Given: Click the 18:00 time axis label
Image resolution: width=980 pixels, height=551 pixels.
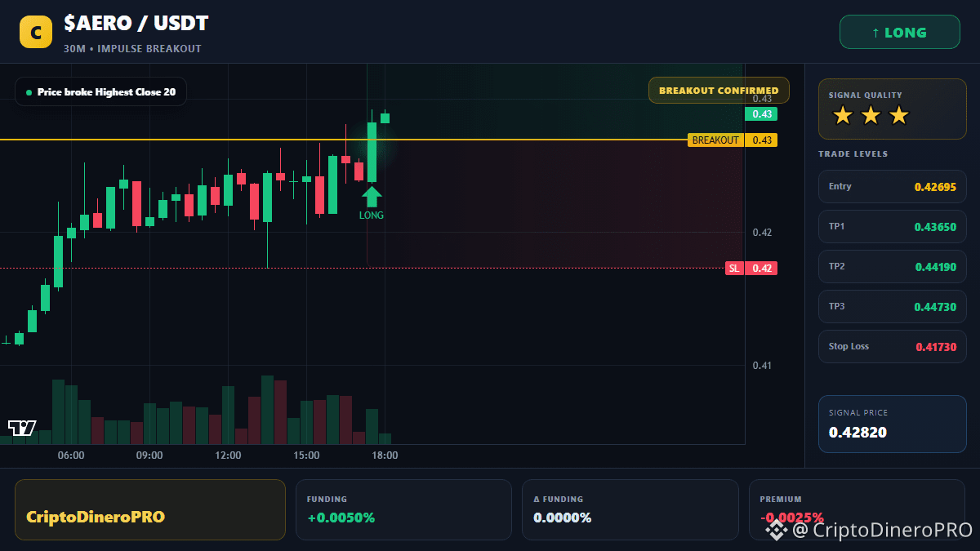Looking at the screenshot, I should 385,455.
